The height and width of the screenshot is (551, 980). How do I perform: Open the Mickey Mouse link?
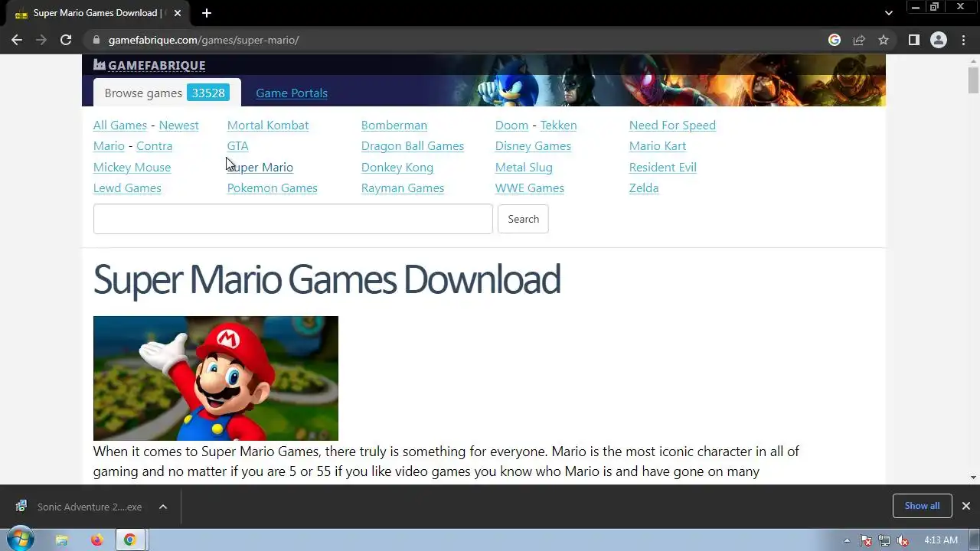point(132,167)
